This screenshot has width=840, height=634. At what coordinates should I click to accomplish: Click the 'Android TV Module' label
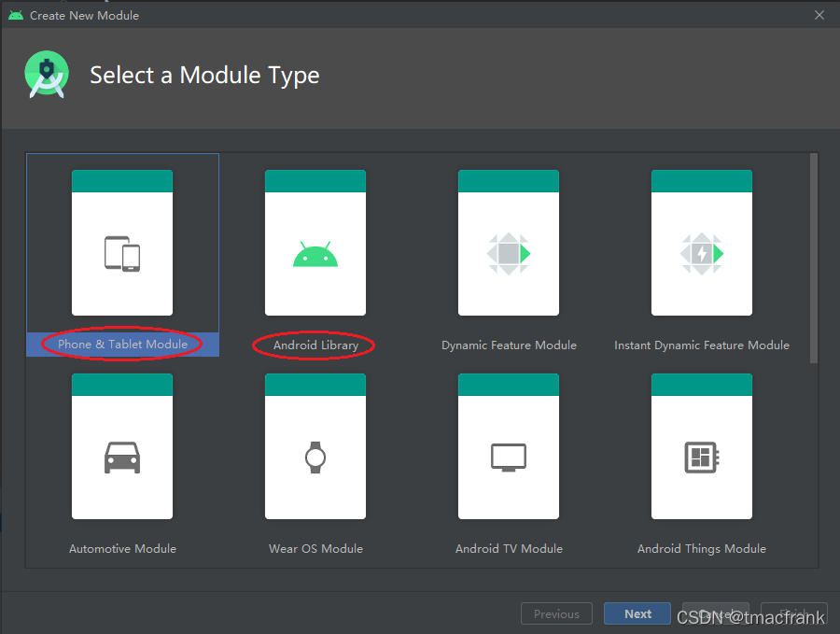509,549
